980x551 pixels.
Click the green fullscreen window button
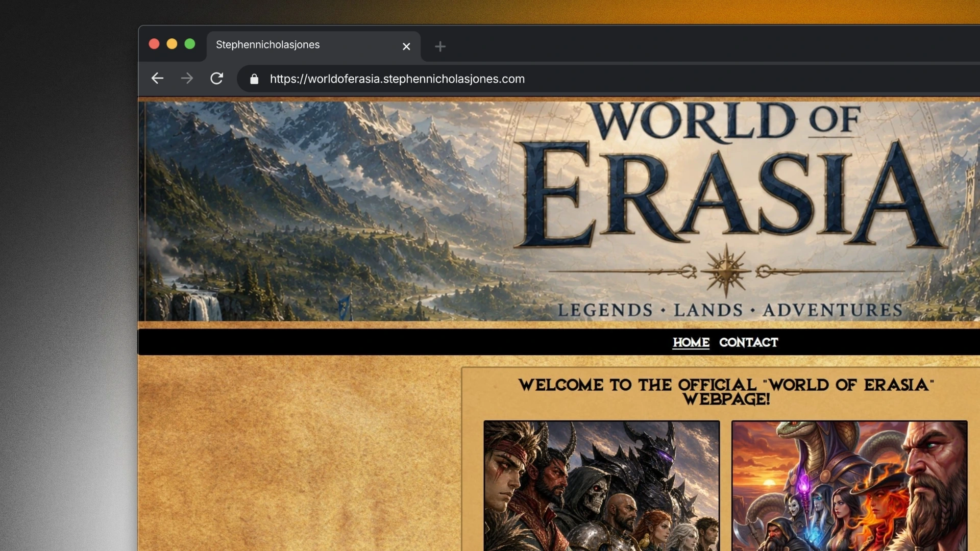190,44
